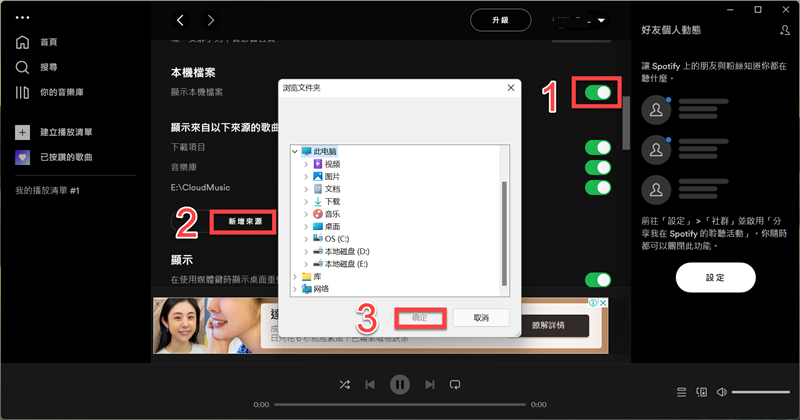Open the play queue icon

[682, 392]
